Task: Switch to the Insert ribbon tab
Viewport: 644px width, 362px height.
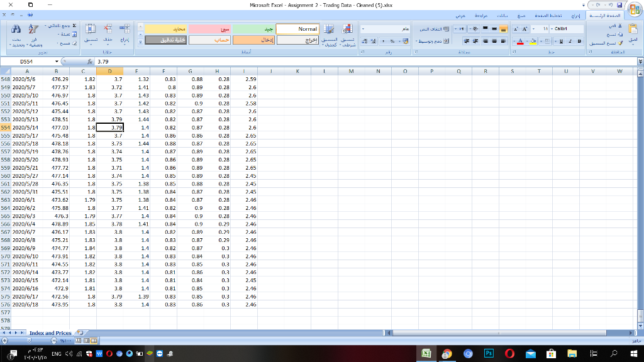Action: (x=575, y=15)
